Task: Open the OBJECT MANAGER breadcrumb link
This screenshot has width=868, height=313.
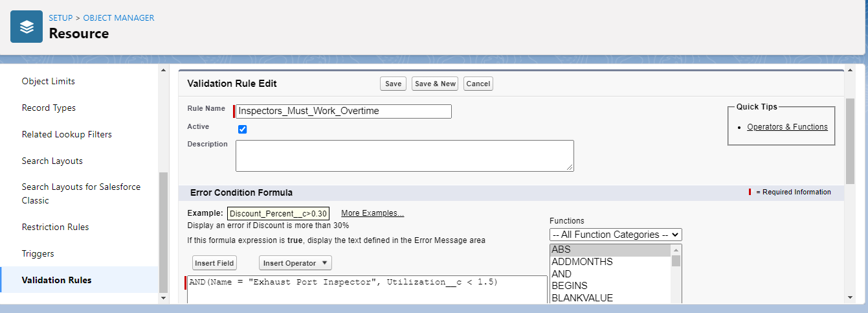Action: point(119,17)
